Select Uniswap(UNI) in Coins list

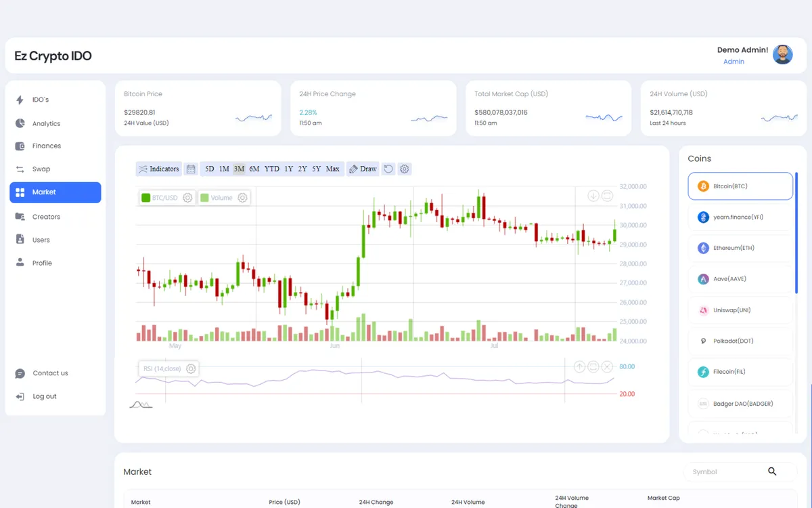click(x=740, y=310)
